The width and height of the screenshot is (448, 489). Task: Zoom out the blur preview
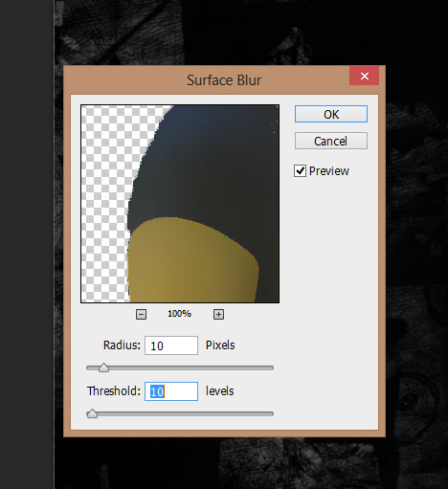pos(141,314)
